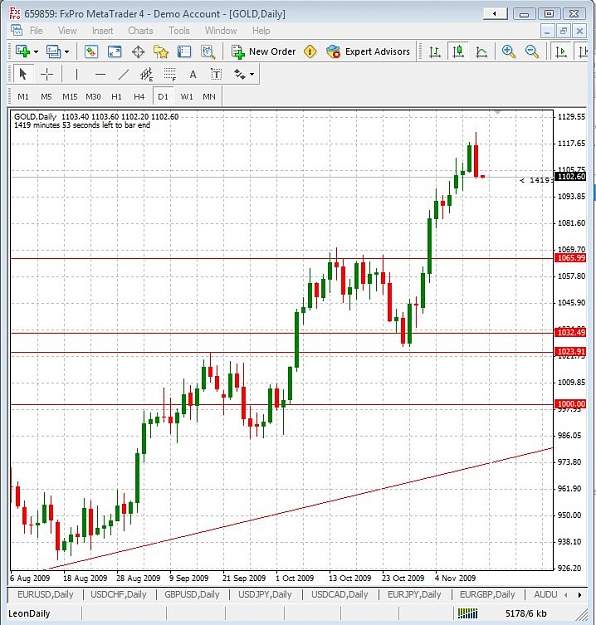This screenshot has width=596, height=625.
Task: Open the Strategy Tester icon
Action: pyautogui.click(x=208, y=52)
